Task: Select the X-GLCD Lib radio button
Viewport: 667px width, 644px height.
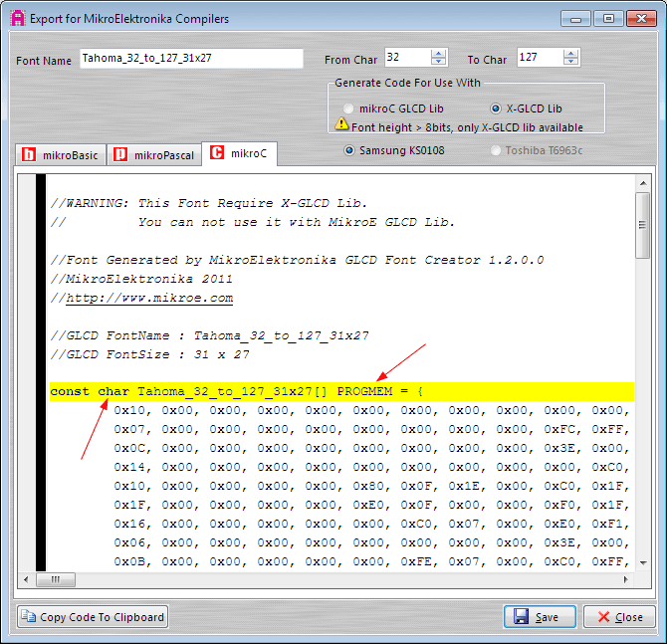Action: pyautogui.click(x=495, y=108)
